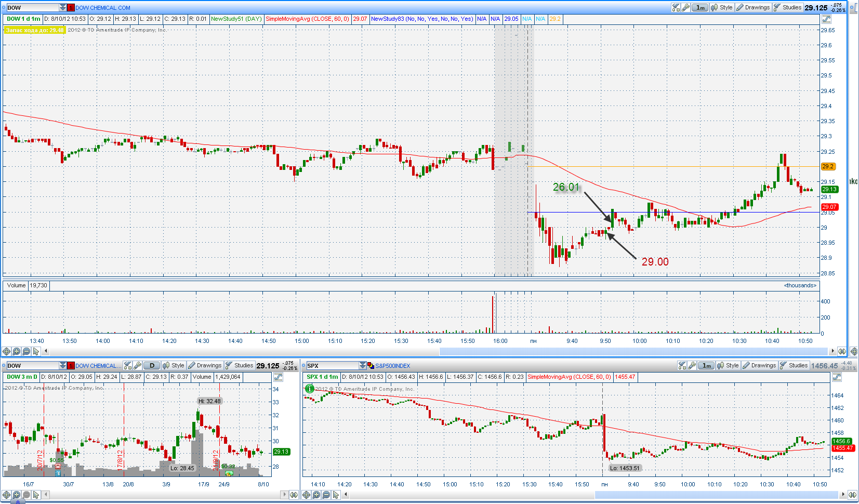Open the symbol dropdown beside SPX
This screenshot has width=859, height=504.
[x=363, y=366]
